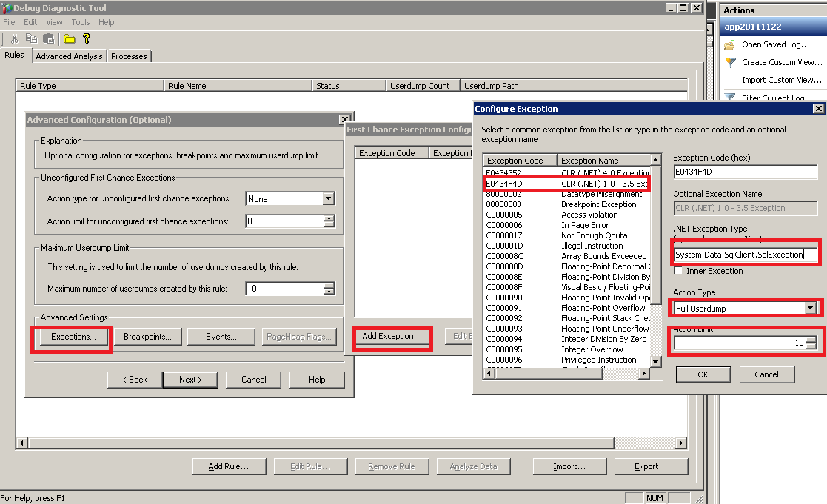Increase the Action Limit spinner value
Screen dimensions: 827x504
811,340
